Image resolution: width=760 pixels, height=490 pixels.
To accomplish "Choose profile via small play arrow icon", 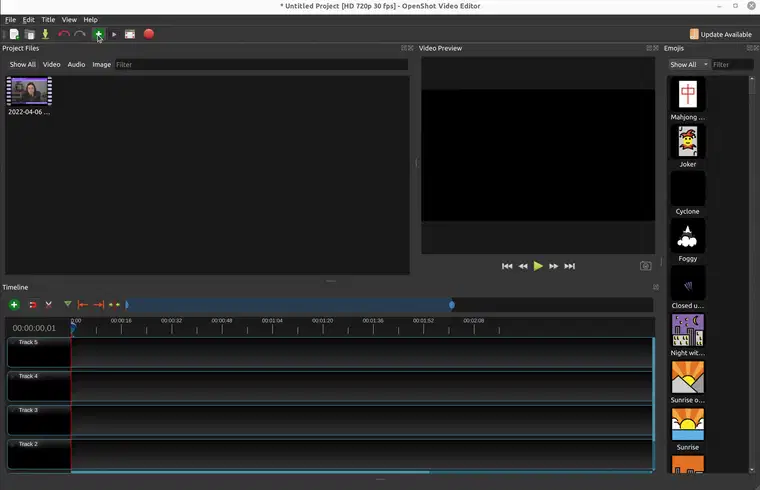I will (114, 34).
